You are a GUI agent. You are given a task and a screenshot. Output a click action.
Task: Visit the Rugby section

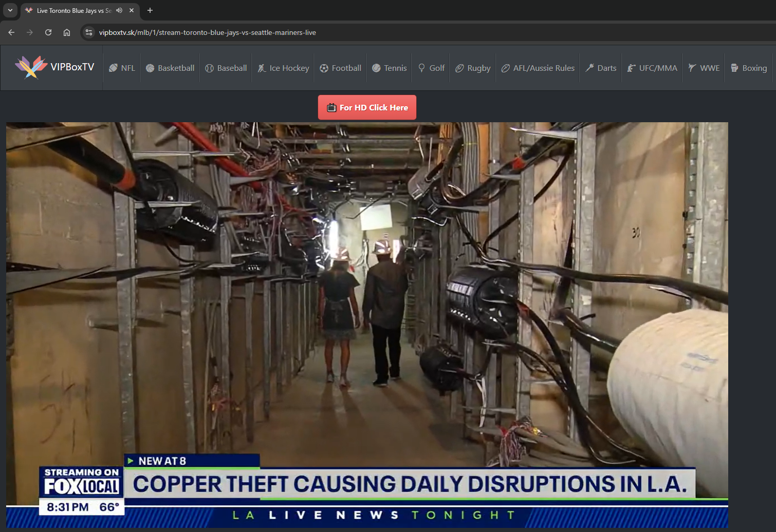(473, 68)
